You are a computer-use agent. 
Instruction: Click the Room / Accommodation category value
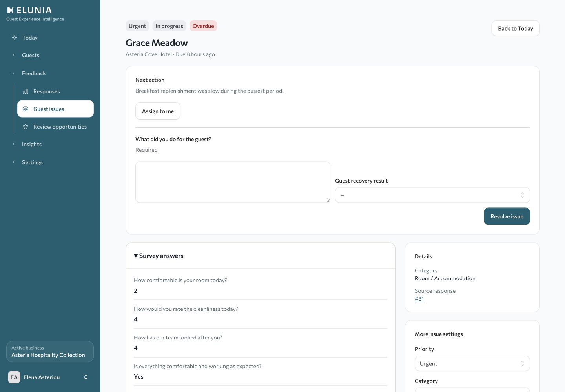click(445, 278)
